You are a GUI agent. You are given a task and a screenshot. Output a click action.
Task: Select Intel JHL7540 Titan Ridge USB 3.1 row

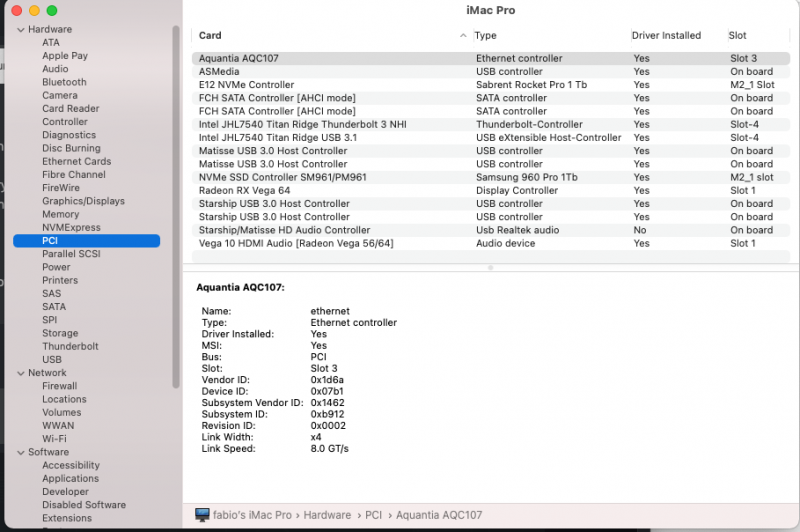(x=491, y=138)
